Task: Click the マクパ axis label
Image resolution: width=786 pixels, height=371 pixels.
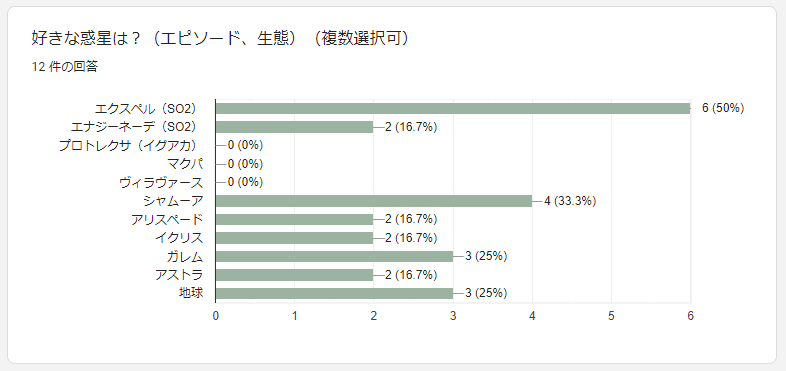Action: pyautogui.click(x=185, y=164)
